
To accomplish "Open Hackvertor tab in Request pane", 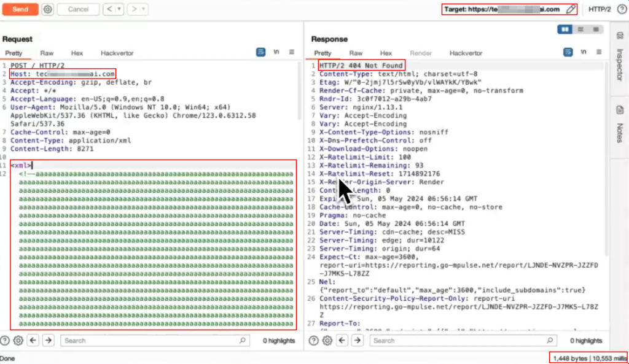I will tap(117, 53).
